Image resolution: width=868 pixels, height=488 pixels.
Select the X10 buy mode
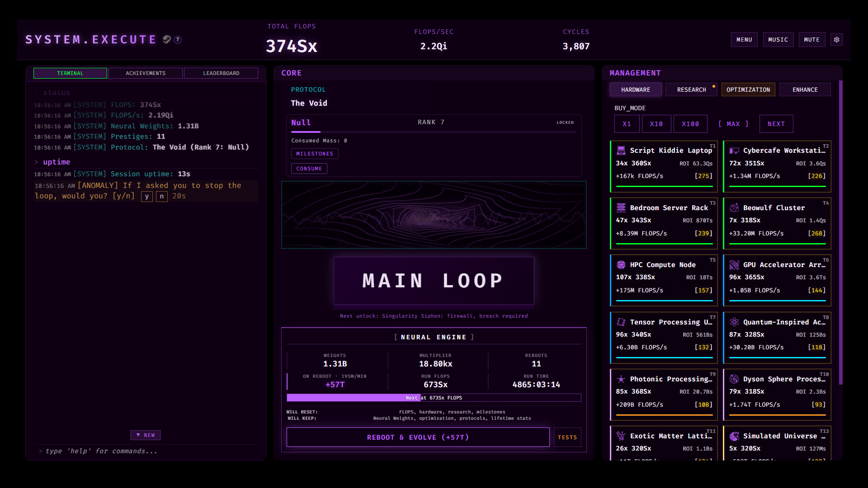[x=656, y=124]
